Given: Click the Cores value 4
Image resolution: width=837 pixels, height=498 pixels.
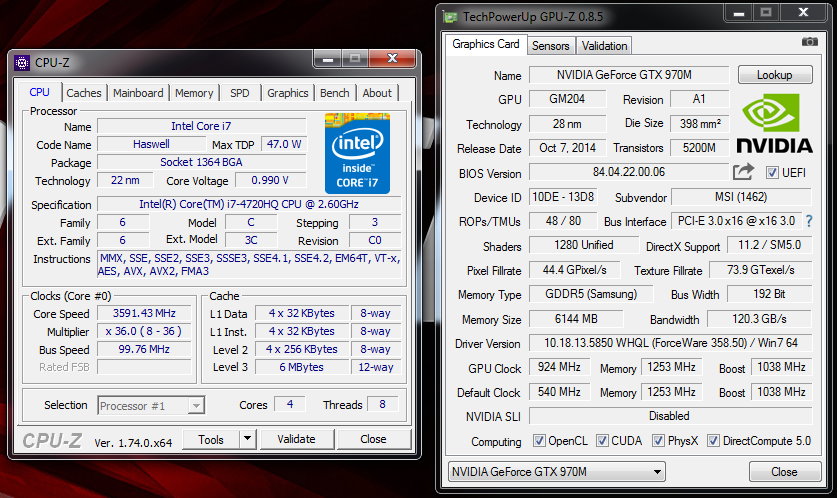Looking at the screenshot, I should tap(290, 404).
